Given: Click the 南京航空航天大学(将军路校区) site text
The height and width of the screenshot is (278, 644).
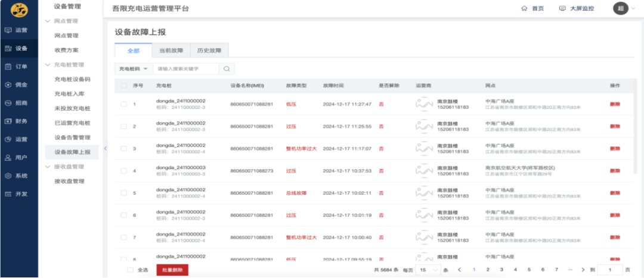Looking at the screenshot, I should [520, 168].
